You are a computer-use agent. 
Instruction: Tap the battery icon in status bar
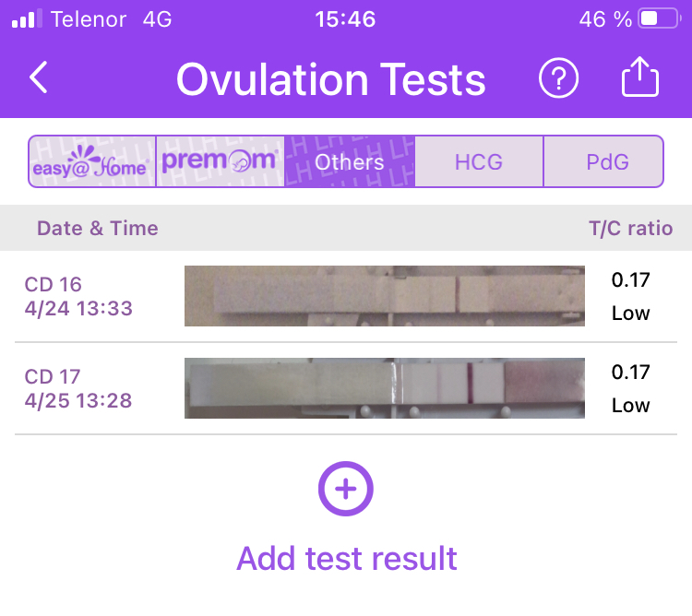[x=660, y=19]
